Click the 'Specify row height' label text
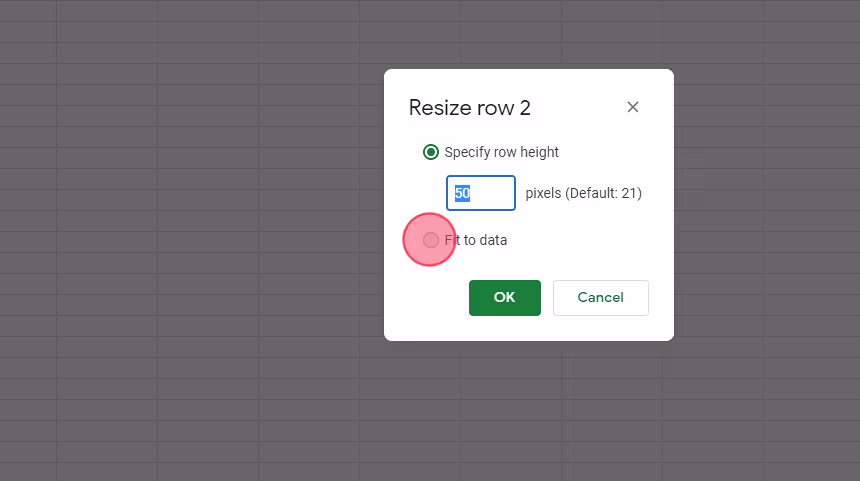Screen dimensions: 860x481 click(x=501, y=152)
